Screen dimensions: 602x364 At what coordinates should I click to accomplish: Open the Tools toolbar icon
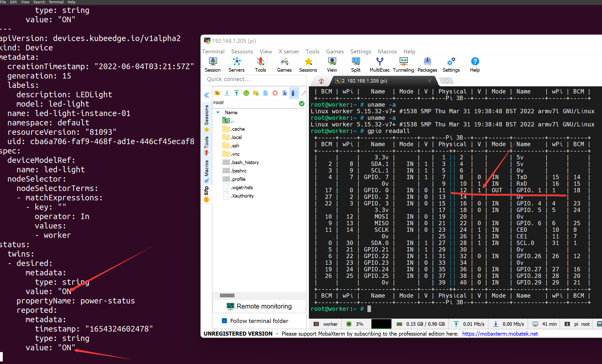tap(260, 65)
